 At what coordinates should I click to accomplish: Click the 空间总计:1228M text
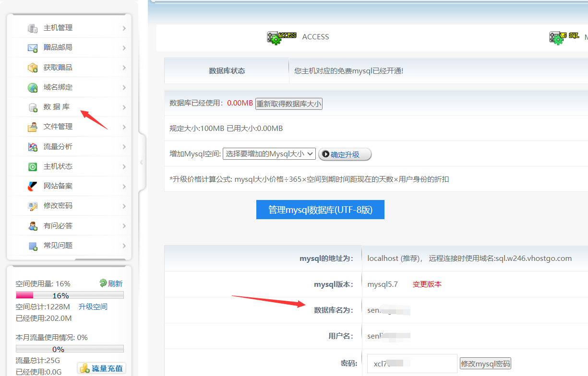click(x=43, y=306)
